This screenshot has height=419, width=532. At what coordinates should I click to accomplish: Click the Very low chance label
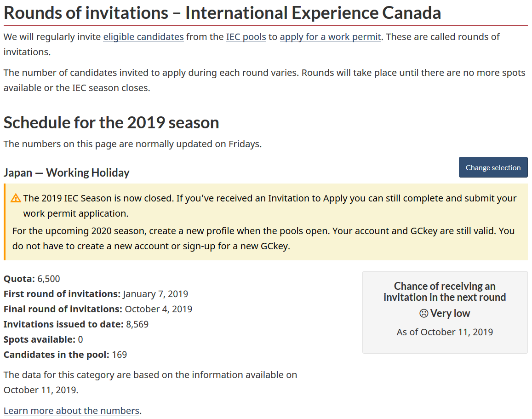click(450, 314)
